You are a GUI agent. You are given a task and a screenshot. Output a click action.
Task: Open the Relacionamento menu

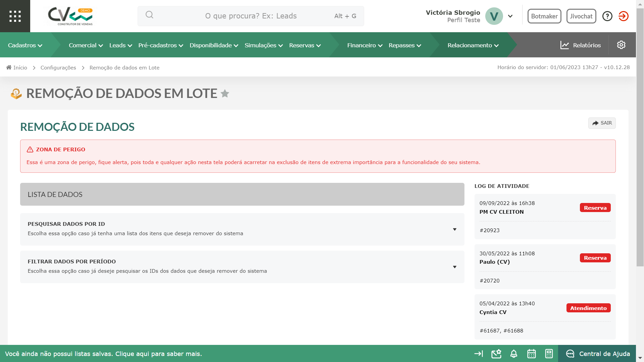(x=473, y=45)
